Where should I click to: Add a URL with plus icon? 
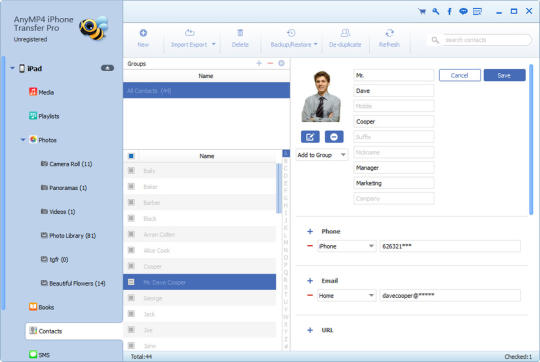point(310,330)
